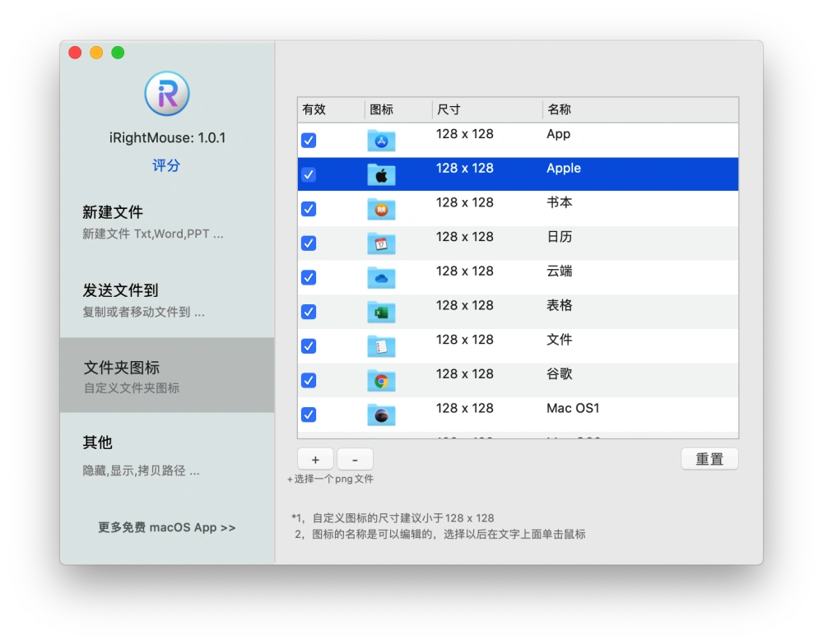Open the 文件夹图标 section

click(167, 375)
